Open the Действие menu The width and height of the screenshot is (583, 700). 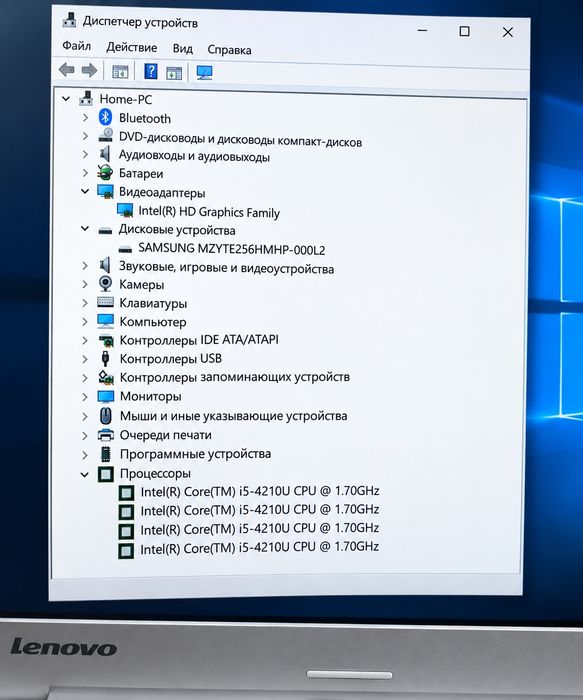132,47
